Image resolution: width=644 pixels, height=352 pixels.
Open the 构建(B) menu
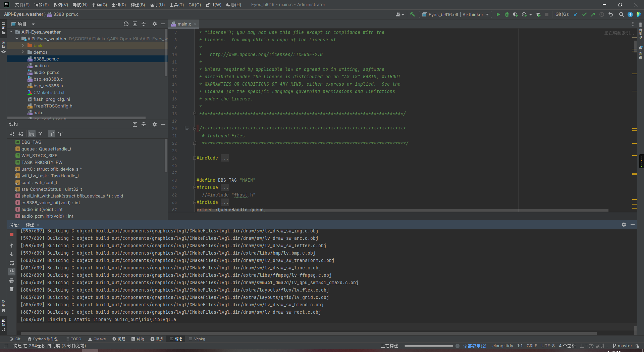(138, 5)
